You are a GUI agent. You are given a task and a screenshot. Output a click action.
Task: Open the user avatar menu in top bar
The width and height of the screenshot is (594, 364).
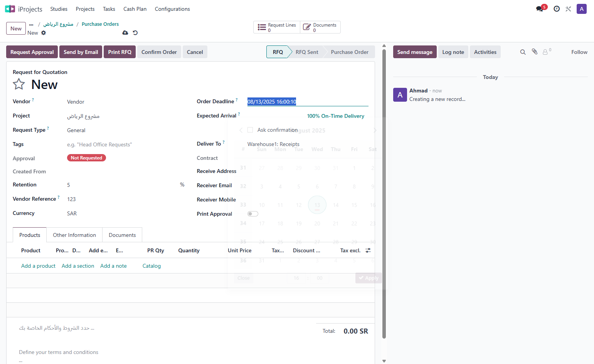tap(582, 9)
